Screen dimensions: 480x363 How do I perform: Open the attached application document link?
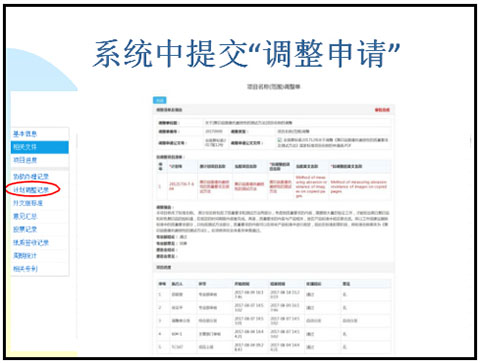(x=333, y=143)
